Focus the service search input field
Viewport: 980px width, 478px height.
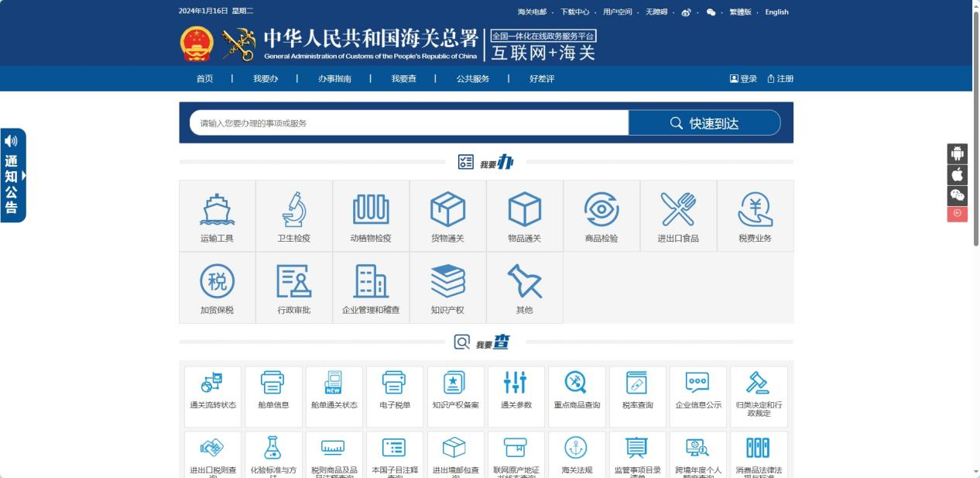pos(409,123)
